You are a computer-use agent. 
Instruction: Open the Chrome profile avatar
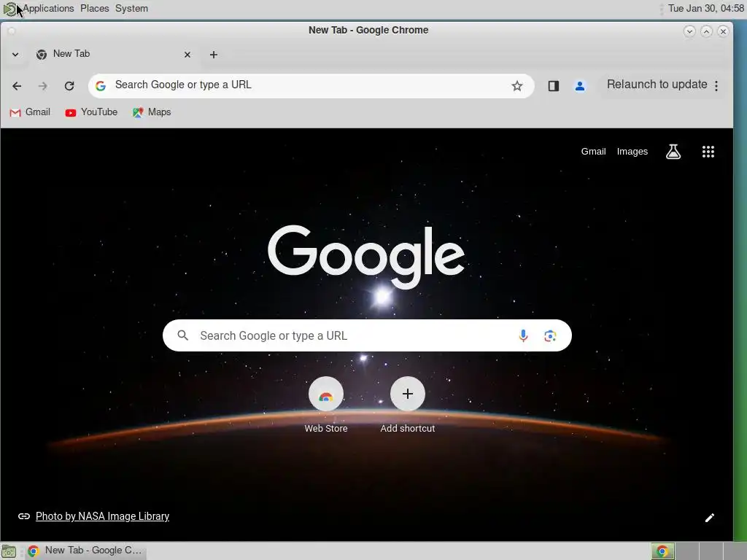tap(580, 86)
